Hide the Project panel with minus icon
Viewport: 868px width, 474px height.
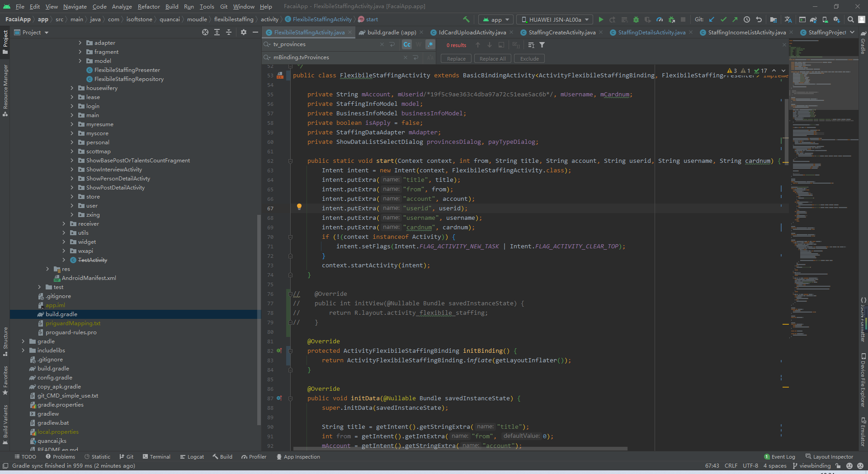[x=255, y=32]
